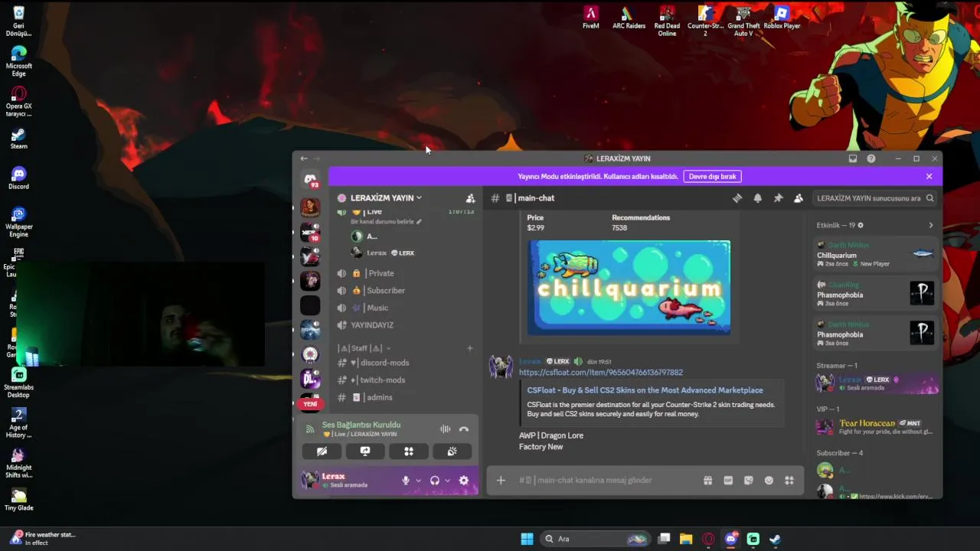Click the Devre dışı bırak button

click(x=712, y=176)
